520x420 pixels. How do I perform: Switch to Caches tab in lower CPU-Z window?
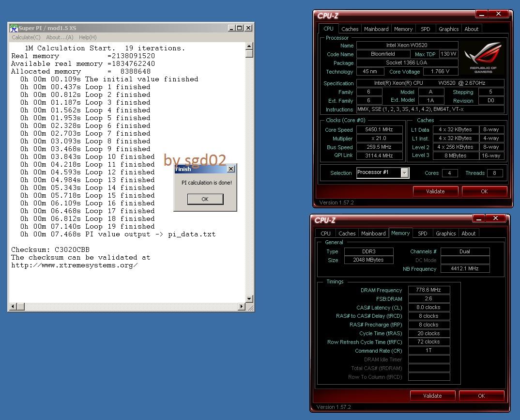point(347,233)
